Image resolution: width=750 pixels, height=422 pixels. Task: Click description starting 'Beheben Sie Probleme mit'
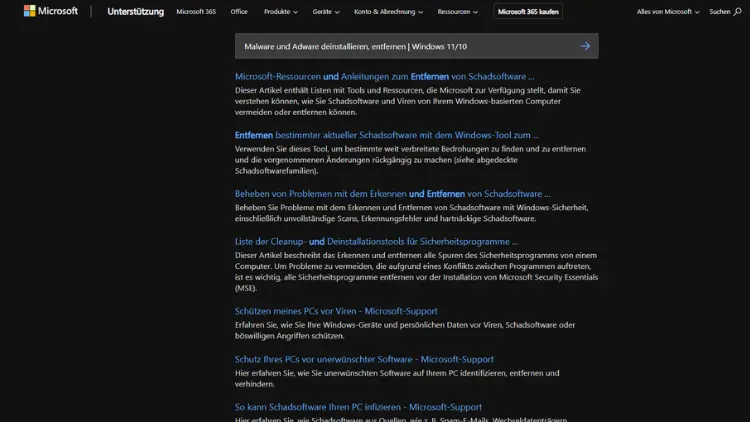pos(411,213)
